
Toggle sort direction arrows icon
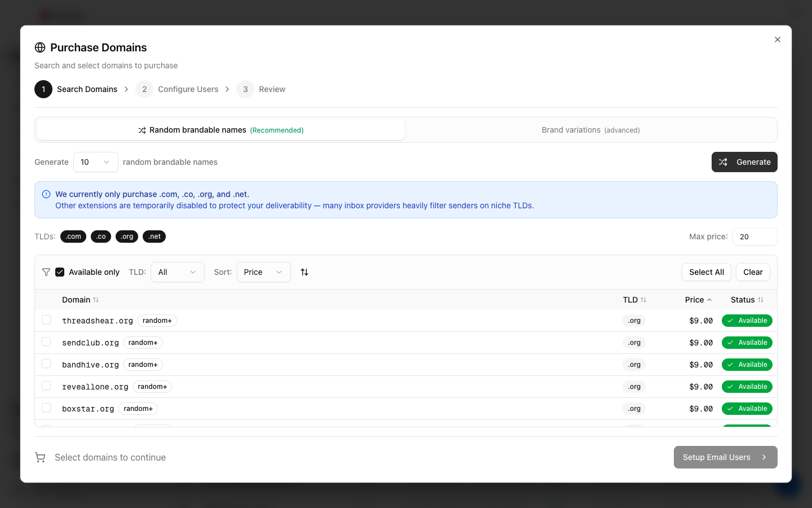[304, 272]
